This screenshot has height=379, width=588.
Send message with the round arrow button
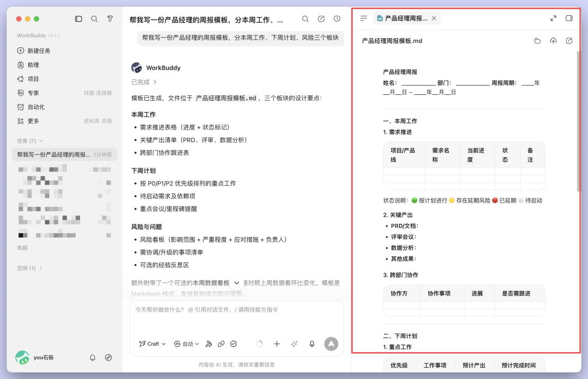pyautogui.click(x=331, y=344)
